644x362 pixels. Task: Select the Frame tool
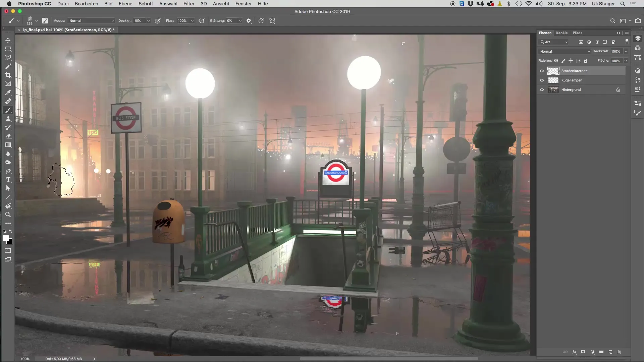point(8,84)
